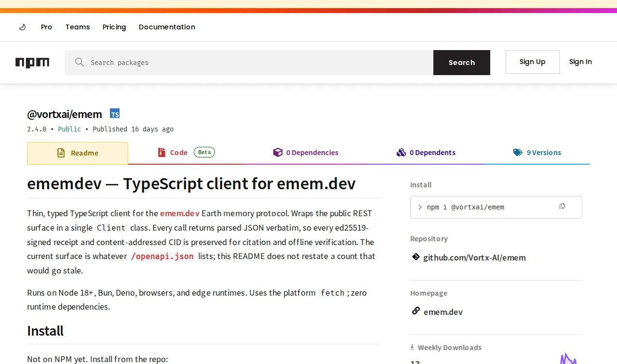617x364 pixels.
Task: Click the "Public" label
Action: coord(69,129)
